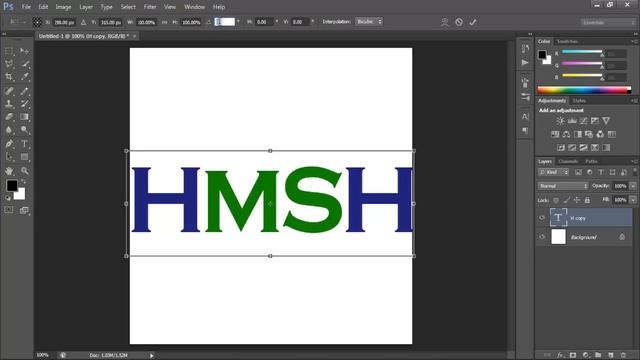Open the blend mode Normal dropdown
Screen dimensions: 640x360
pyautogui.click(x=563, y=186)
